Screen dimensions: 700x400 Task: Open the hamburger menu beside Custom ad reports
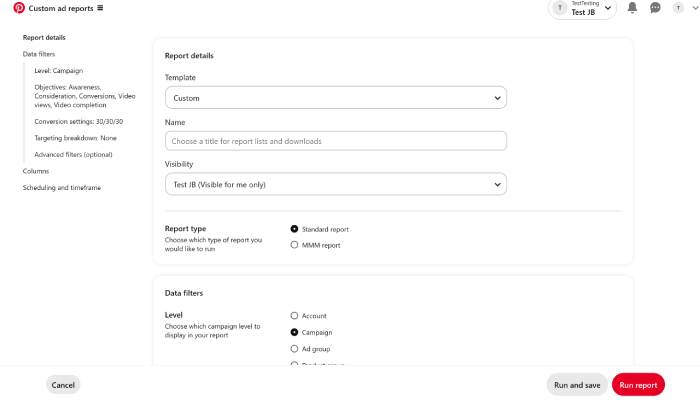[x=100, y=8]
